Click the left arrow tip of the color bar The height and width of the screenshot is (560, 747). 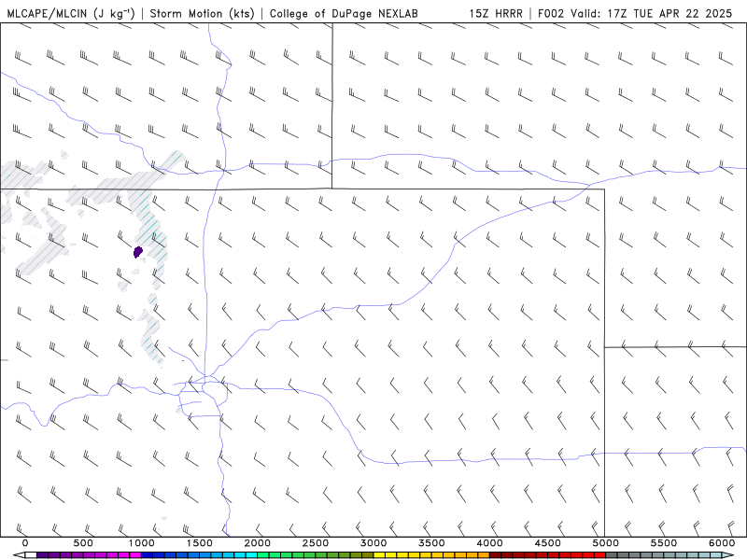pos(18,555)
